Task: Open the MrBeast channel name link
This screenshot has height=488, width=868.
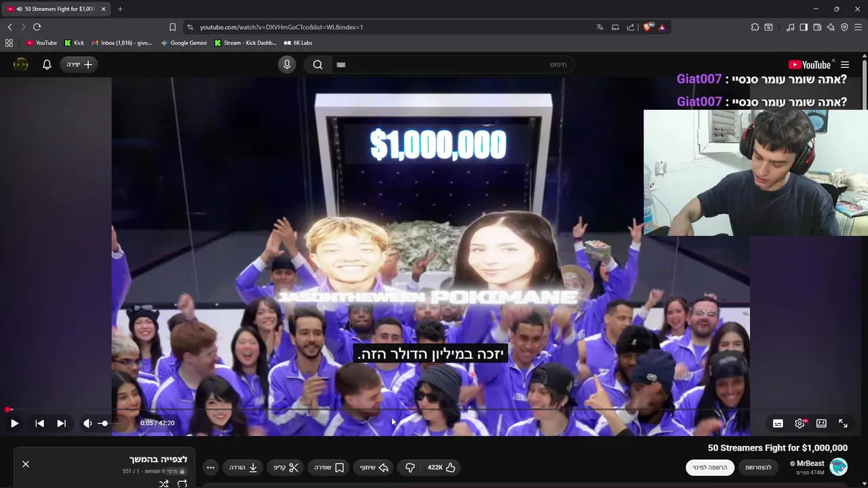Action: (x=810, y=464)
